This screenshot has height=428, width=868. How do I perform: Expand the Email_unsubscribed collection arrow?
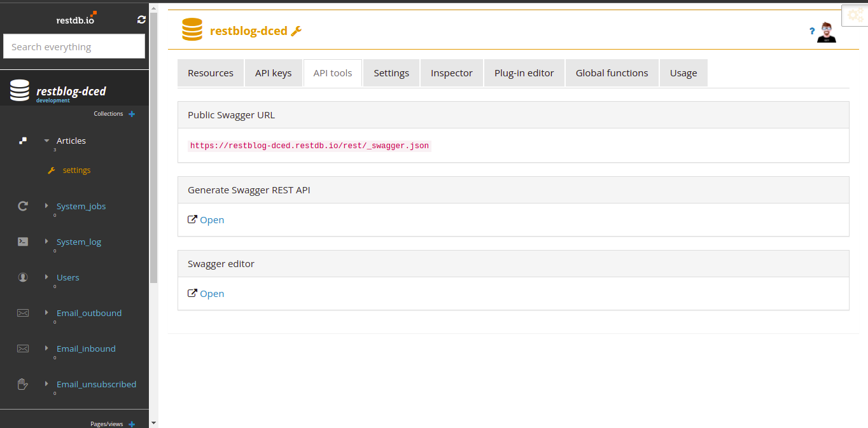coord(46,384)
